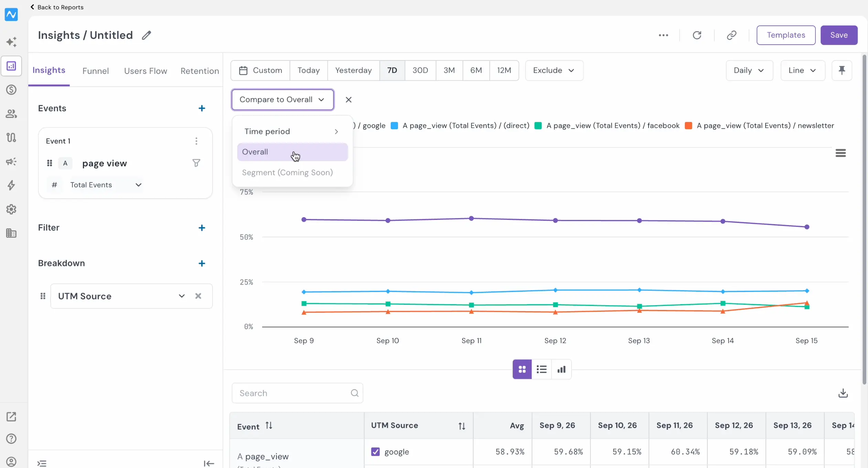
Task: Switch to the Users Flow tab
Action: (x=145, y=71)
